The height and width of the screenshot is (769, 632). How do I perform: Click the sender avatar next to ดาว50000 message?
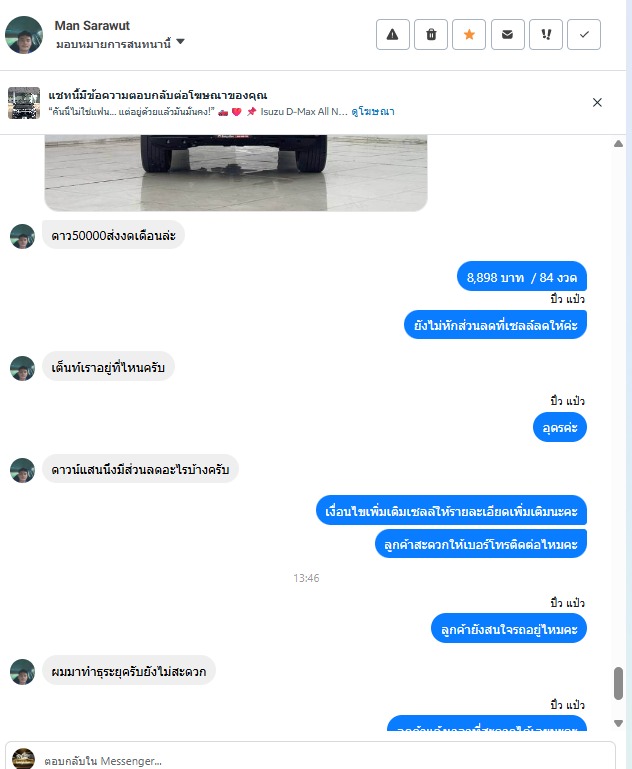pos(23,236)
